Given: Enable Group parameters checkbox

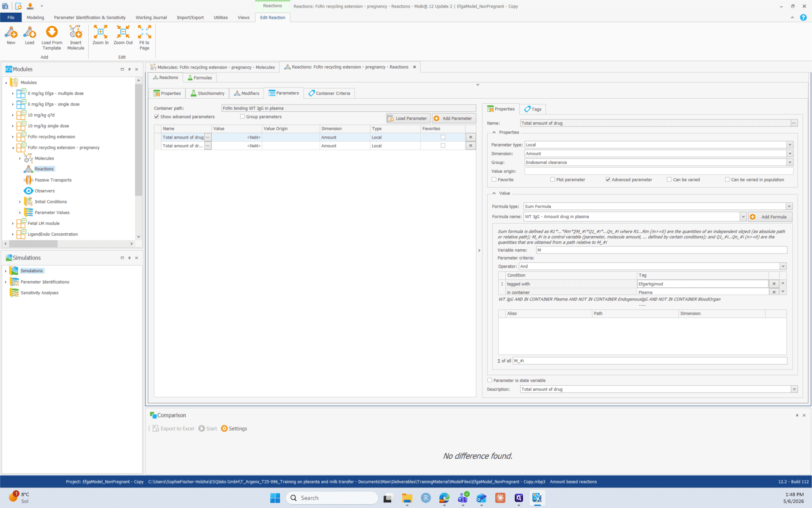Looking at the screenshot, I should pos(242,117).
